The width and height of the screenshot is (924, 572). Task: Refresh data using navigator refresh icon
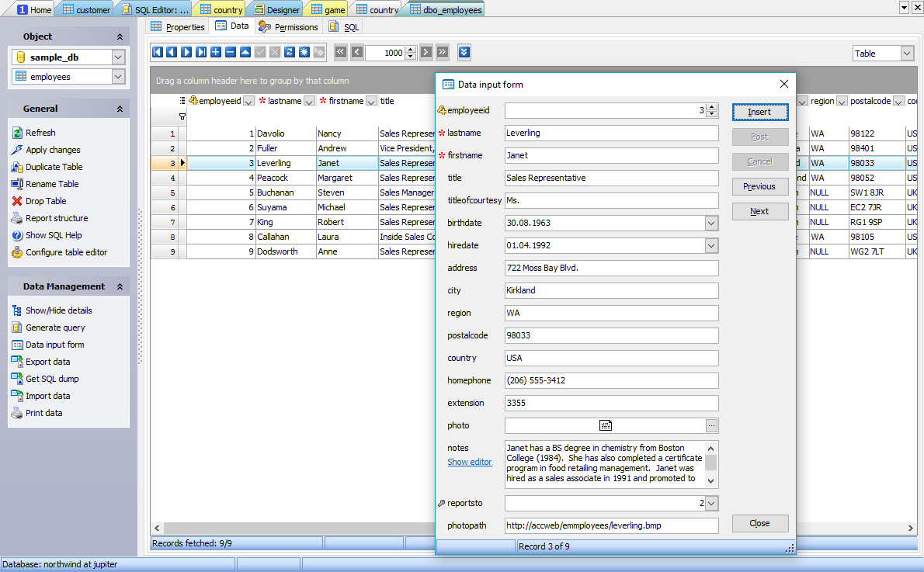pyautogui.click(x=290, y=52)
